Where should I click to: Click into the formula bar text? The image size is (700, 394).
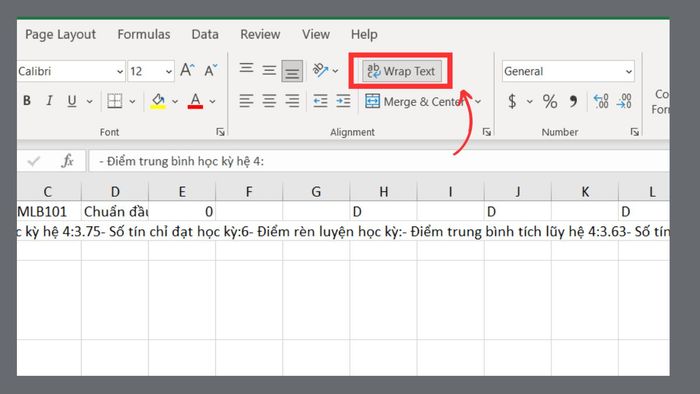tap(379, 161)
